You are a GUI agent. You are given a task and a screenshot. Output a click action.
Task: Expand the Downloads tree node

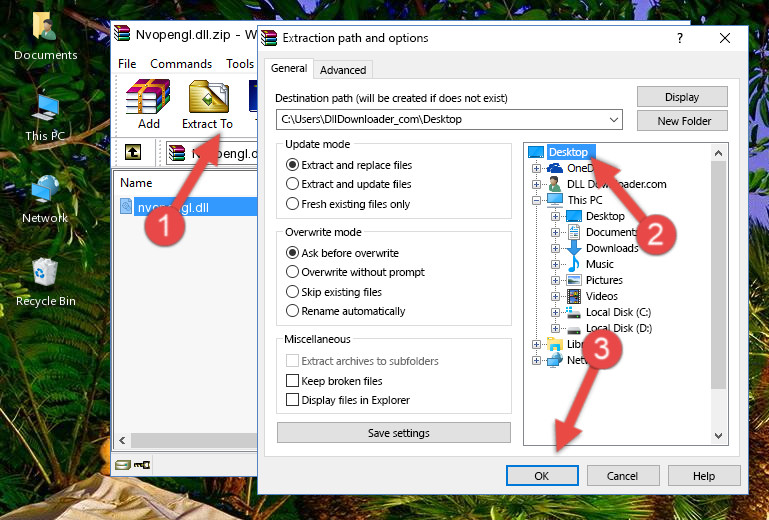555,248
